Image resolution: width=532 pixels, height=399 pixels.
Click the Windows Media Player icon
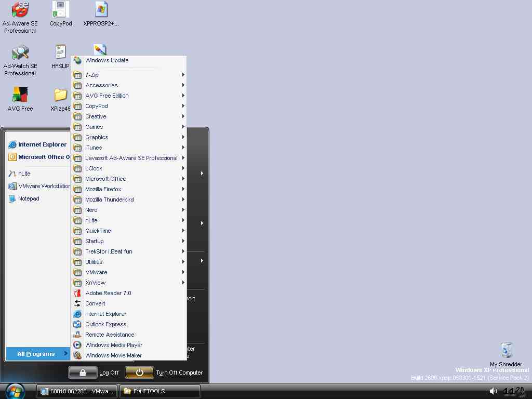[x=77, y=345]
